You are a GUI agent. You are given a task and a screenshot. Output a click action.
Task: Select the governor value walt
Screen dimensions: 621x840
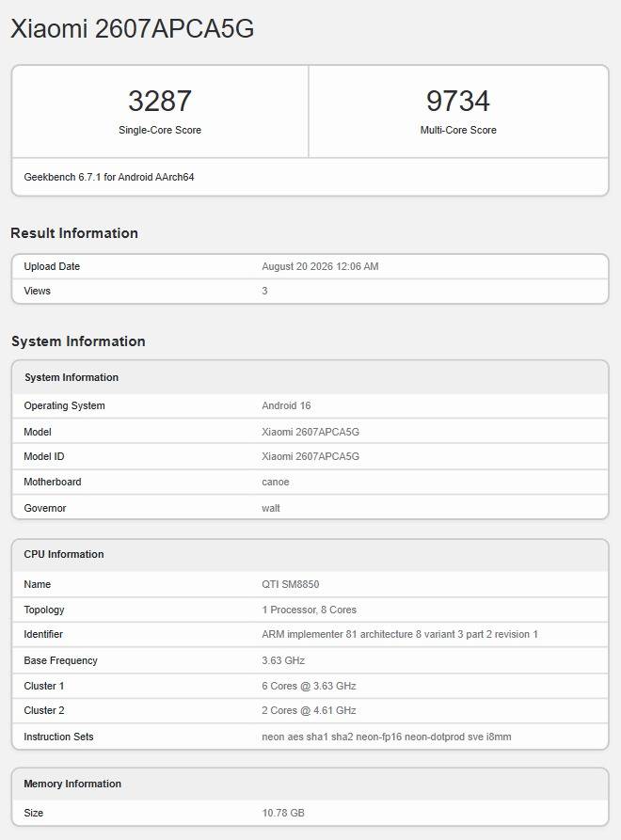point(271,508)
